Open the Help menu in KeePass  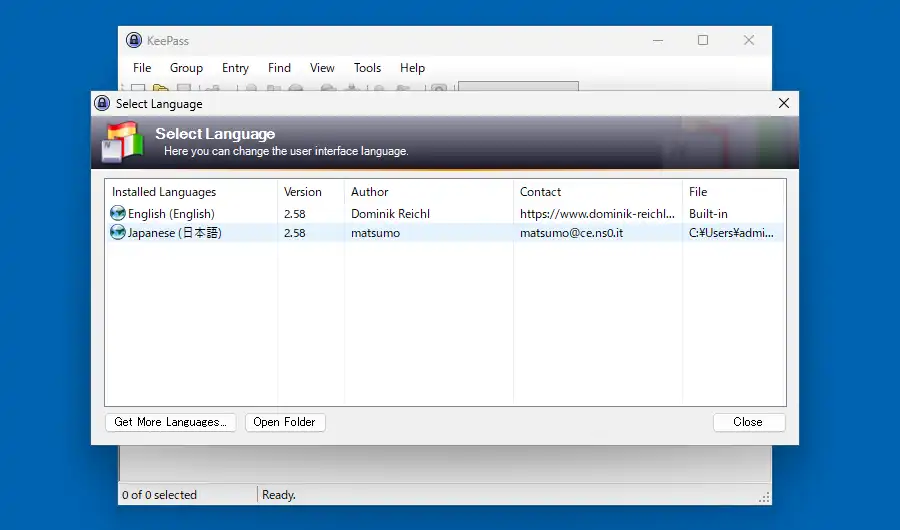412,68
